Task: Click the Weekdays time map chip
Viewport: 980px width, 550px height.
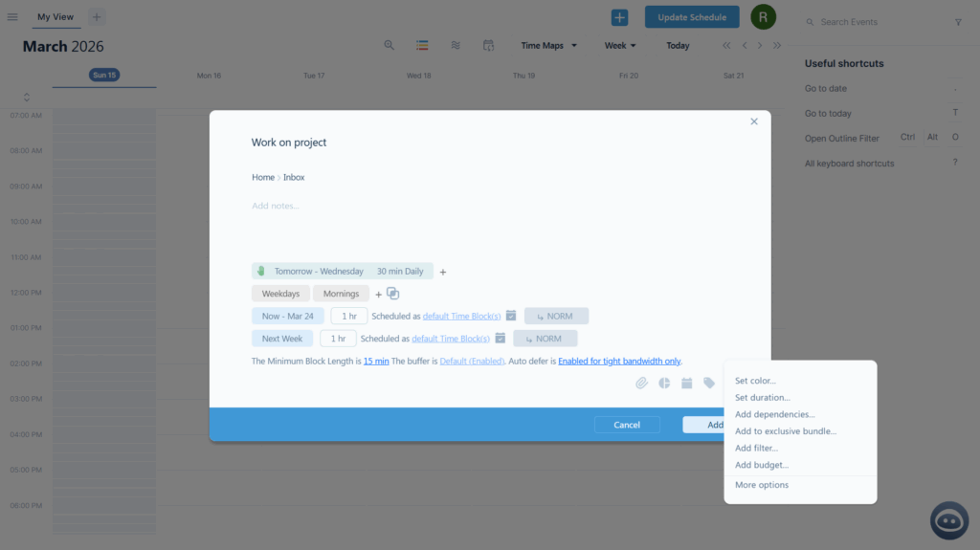Action: 280,294
